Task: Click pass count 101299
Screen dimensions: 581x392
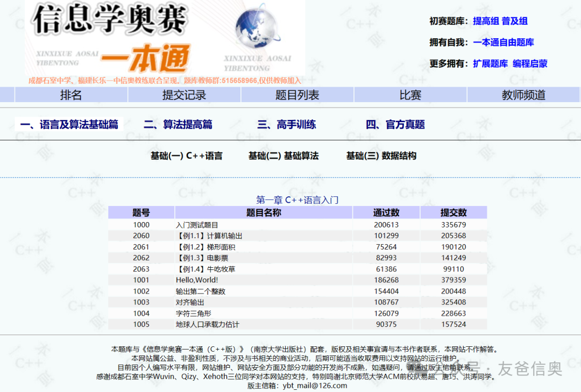Action: (386, 236)
